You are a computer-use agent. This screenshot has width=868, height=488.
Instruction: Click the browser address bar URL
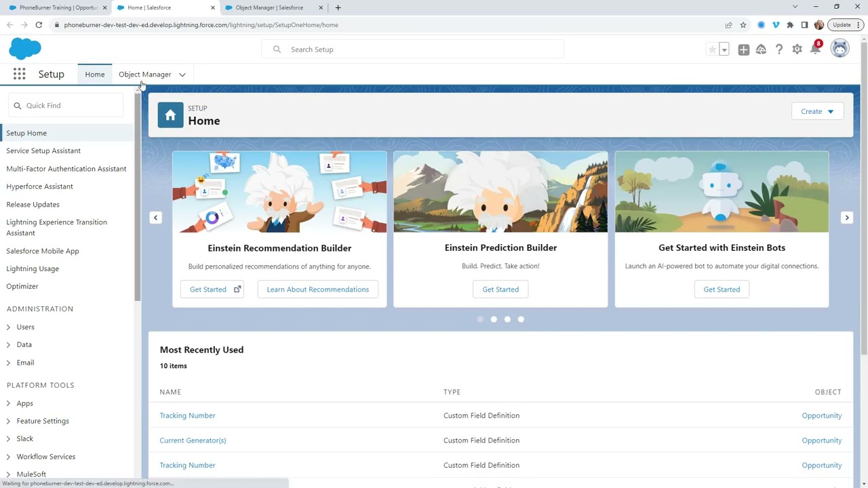(x=201, y=25)
